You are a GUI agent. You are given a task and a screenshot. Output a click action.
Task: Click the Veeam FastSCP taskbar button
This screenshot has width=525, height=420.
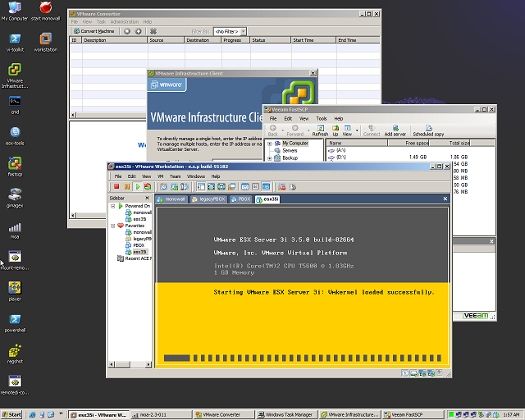(x=413, y=414)
